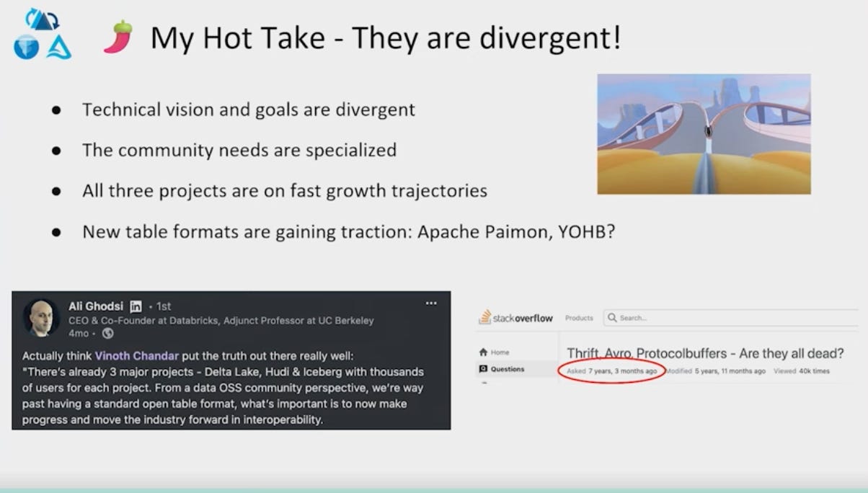The width and height of the screenshot is (868, 493).
Task: Click the LinkedIn badge next to Ali Ghodsi
Action: pos(136,306)
